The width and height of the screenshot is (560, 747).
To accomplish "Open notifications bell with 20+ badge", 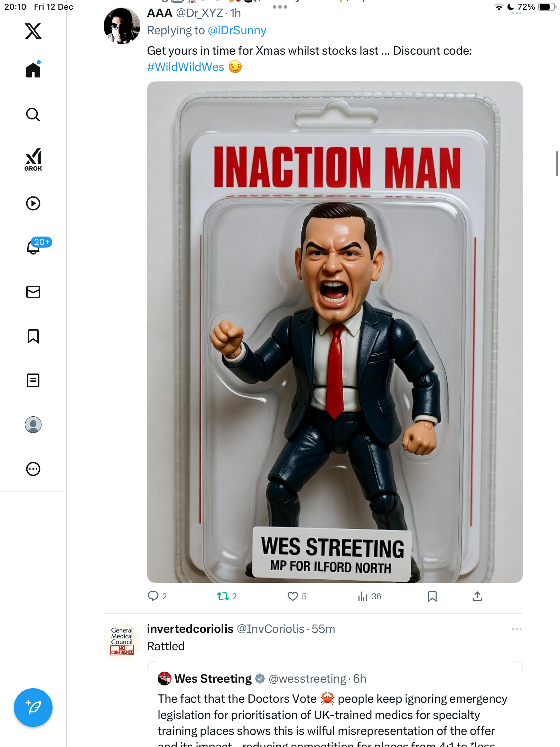I will [x=34, y=247].
